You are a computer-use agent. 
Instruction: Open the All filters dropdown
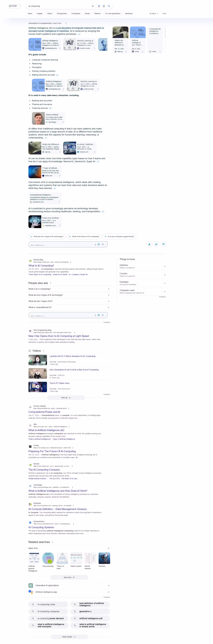pyautogui.click(x=154, y=14)
